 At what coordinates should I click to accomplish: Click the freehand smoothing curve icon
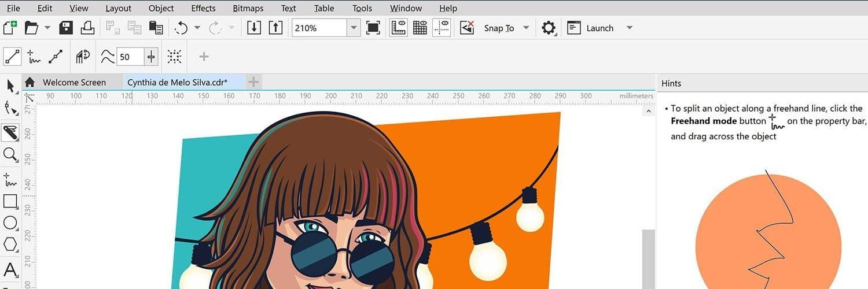pos(108,57)
